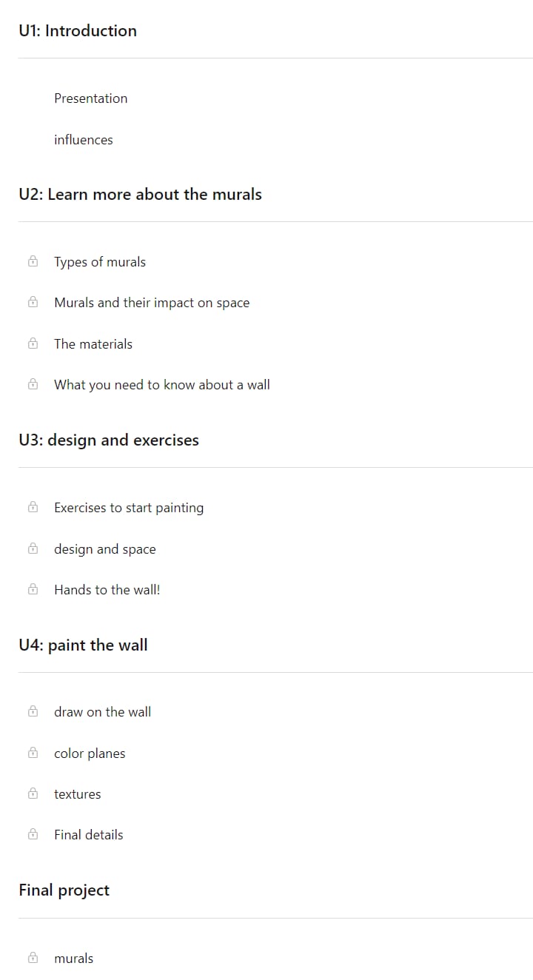Click lock icon next to The materials
This screenshot has width=533, height=980.
[33, 343]
